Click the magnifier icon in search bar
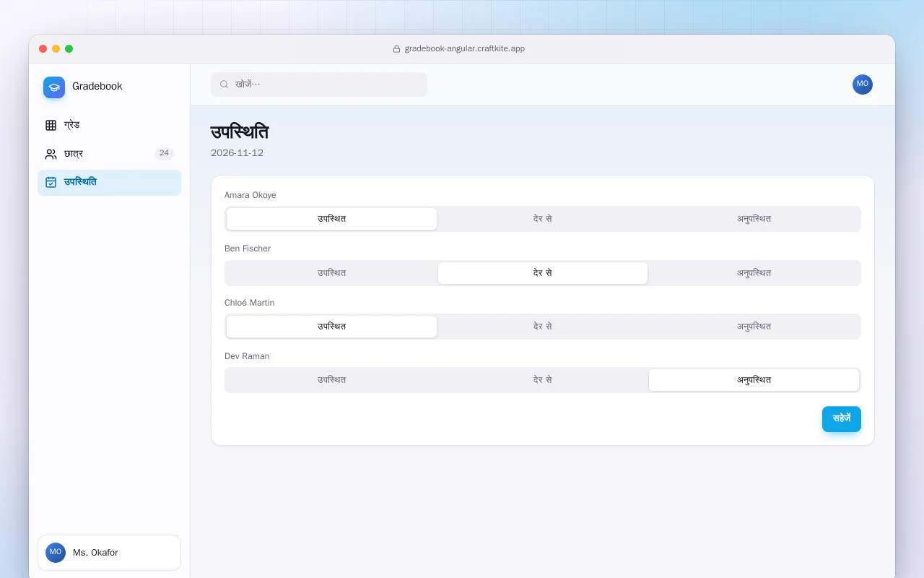Viewport: 924px width, 578px height. [225, 85]
